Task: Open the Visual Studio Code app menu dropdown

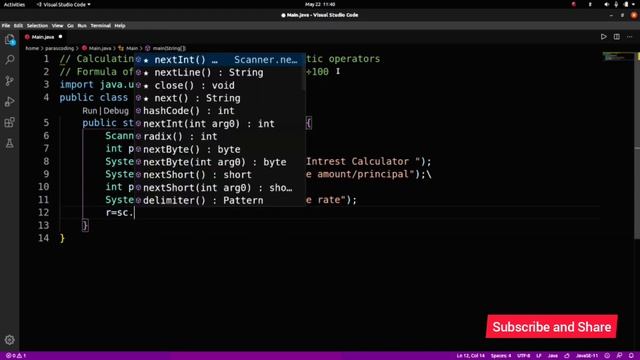Action: pyautogui.click(x=63, y=4)
